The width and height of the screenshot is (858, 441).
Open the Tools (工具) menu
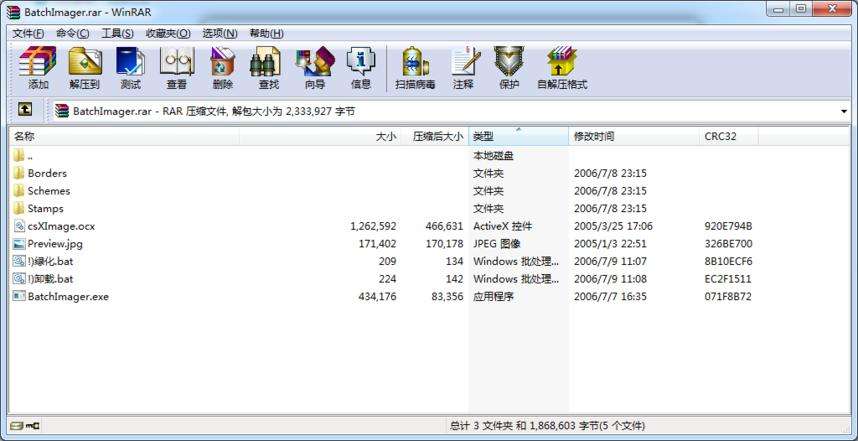[x=118, y=33]
